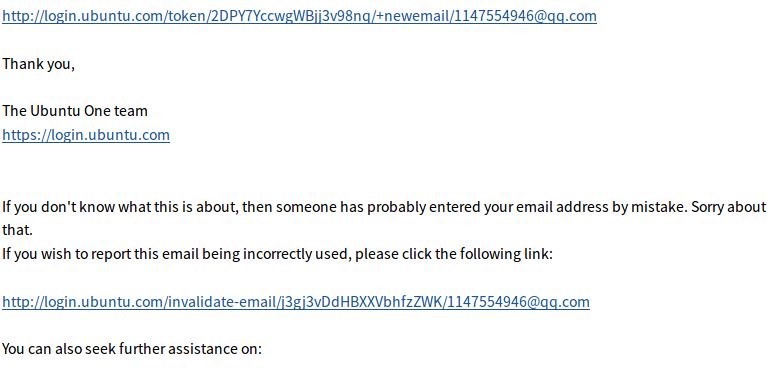Click 'The Ubuntu One team' signature text
The image size is (784, 368).
click(75, 111)
